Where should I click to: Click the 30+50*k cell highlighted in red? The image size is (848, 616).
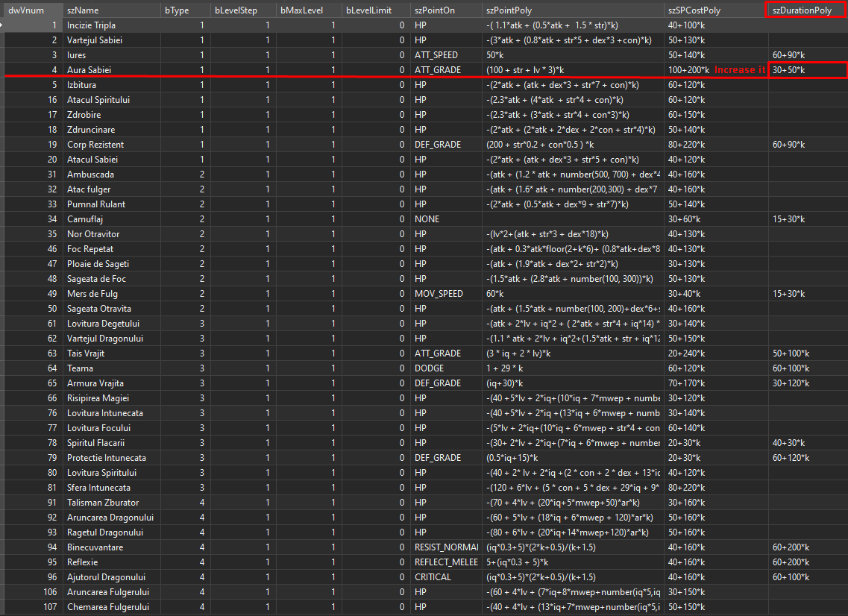coord(797,69)
